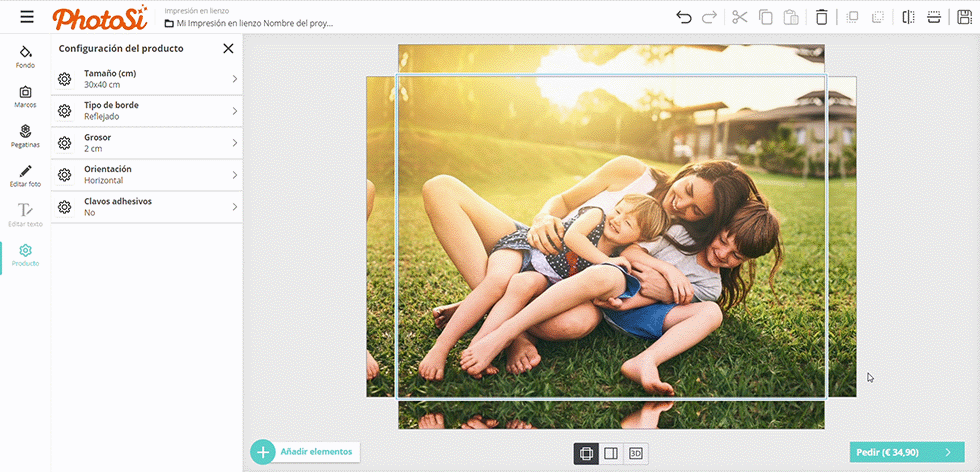The image size is (980, 472).
Task: Switch to 3D preview mode
Action: [x=636, y=454]
